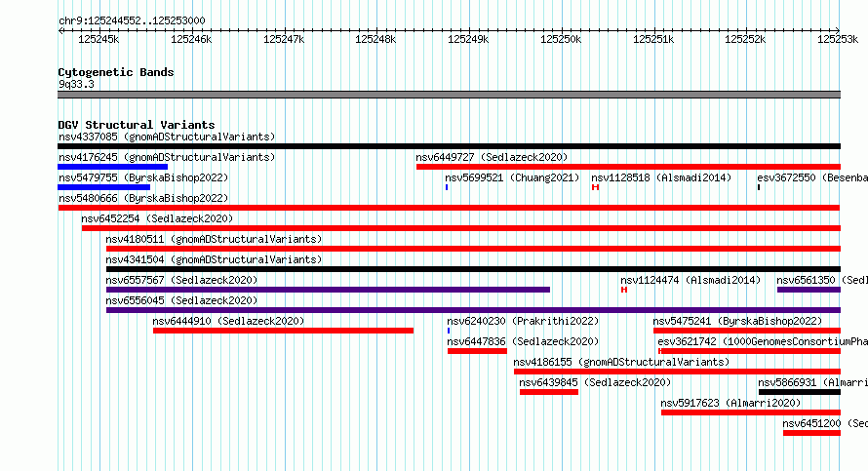This screenshot has width=868, height=471.
Task: Click the Cytogenetic Bands track title
Action: coord(116,72)
